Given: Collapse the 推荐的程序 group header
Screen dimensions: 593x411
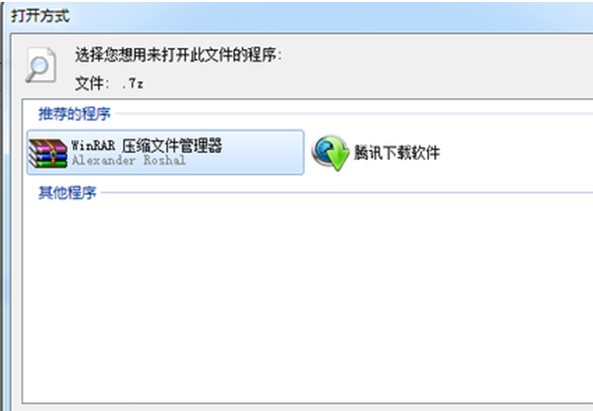Looking at the screenshot, I should click(x=75, y=113).
